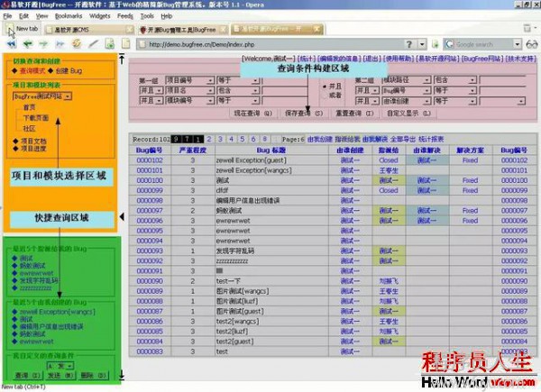Open the File menu
The height and width of the screenshot is (392, 541).
(x=7, y=16)
